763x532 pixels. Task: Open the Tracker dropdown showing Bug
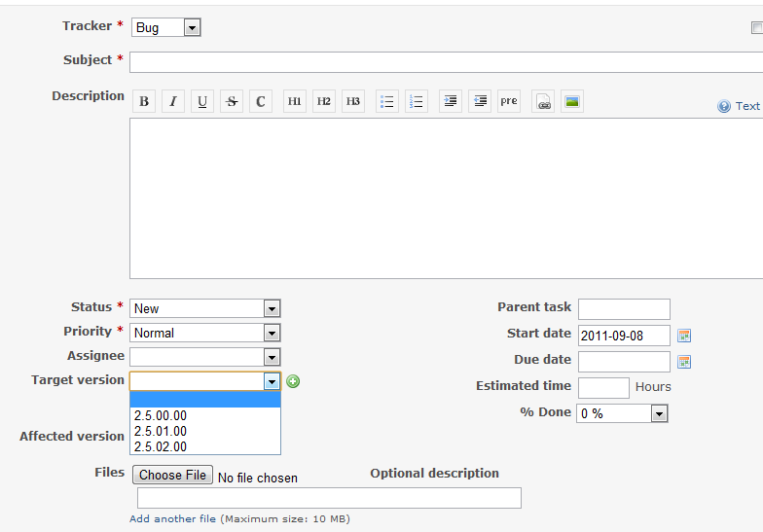pyautogui.click(x=165, y=27)
